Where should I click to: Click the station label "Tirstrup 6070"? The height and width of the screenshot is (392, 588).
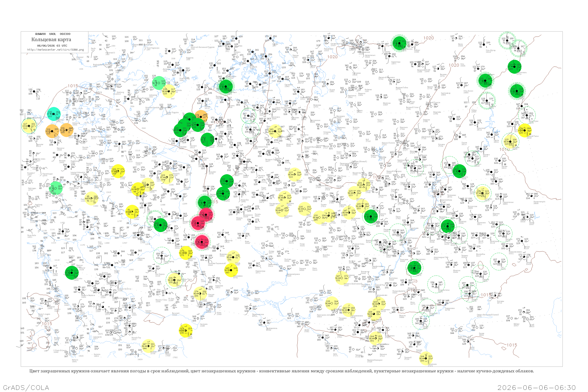point(98,106)
